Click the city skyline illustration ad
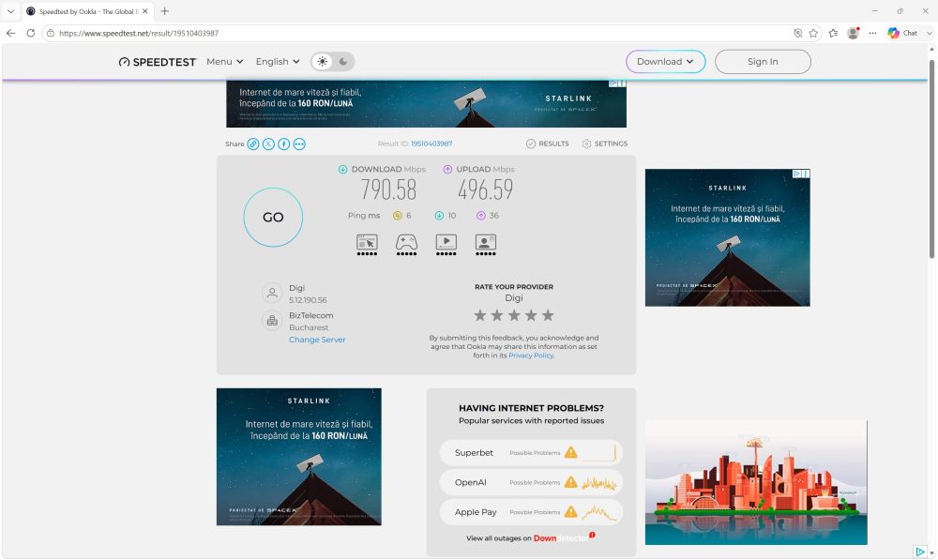The image size is (938, 560). pos(756,482)
